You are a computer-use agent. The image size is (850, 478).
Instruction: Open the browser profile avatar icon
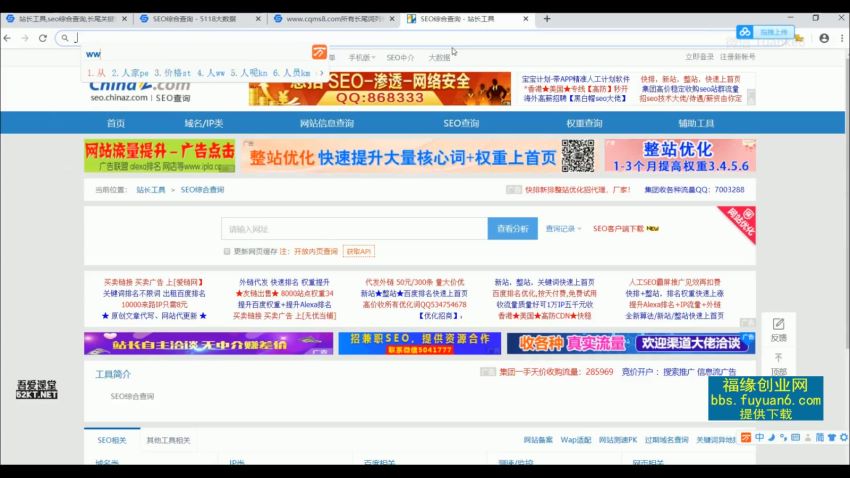[x=824, y=38]
